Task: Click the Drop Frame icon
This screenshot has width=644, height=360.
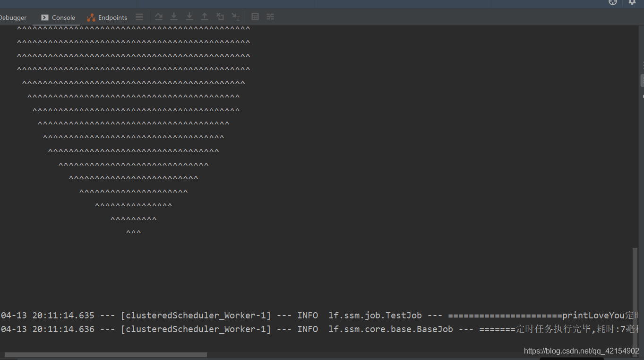Action: [x=220, y=17]
